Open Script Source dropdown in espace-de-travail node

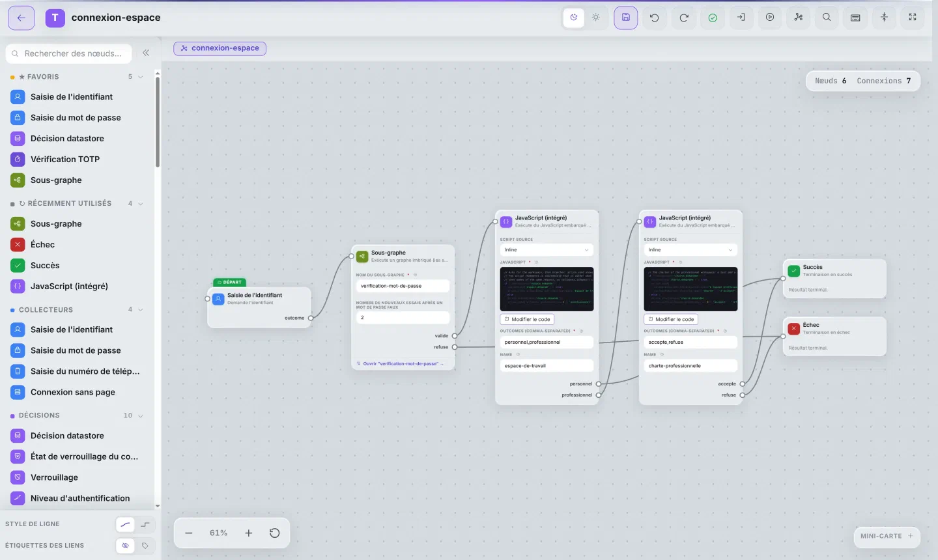[x=547, y=250]
